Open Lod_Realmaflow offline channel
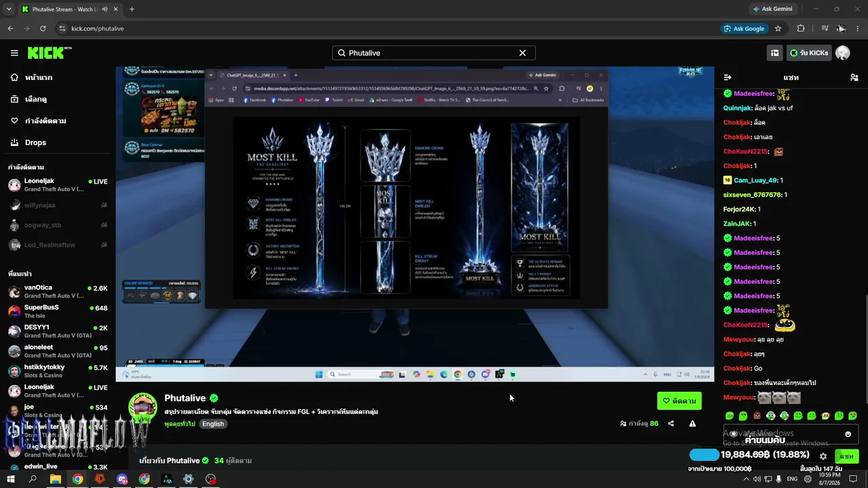The width and height of the screenshot is (868, 488). pyautogui.click(x=58, y=245)
